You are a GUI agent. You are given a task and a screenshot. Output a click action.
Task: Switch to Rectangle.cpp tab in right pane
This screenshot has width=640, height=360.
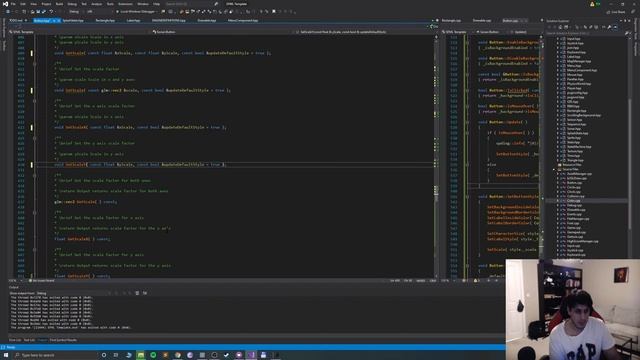pyautogui.click(x=451, y=20)
